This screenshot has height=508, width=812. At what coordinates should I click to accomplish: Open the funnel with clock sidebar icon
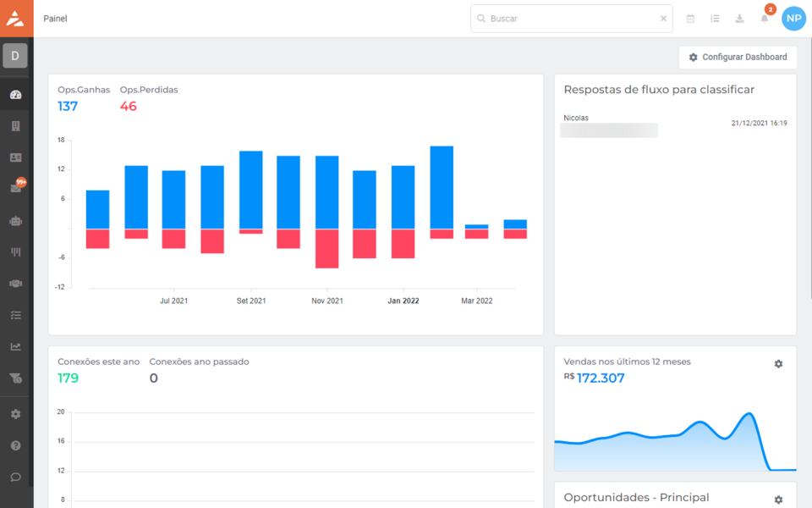pyautogui.click(x=15, y=378)
